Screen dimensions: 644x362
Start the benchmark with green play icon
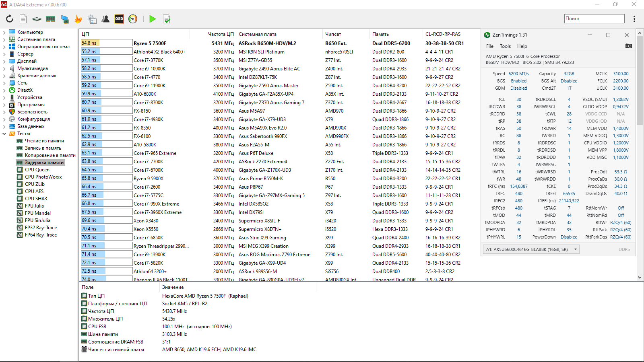click(x=153, y=19)
